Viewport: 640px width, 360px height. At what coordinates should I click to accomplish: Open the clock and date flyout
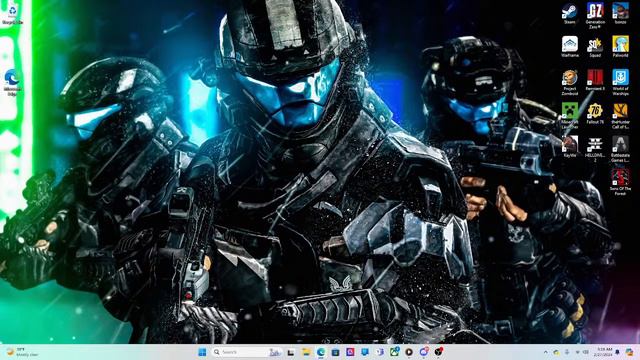[x=604, y=352]
